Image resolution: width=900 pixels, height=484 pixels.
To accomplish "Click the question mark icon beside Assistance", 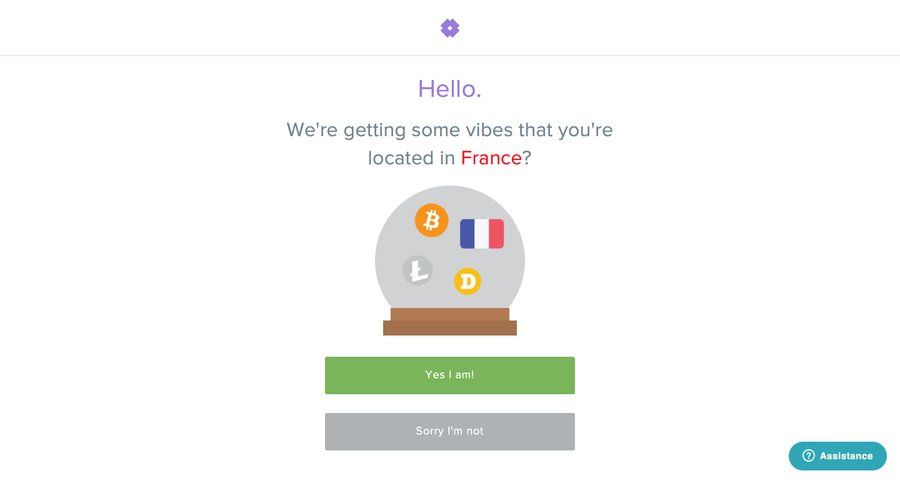I will tap(808, 456).
